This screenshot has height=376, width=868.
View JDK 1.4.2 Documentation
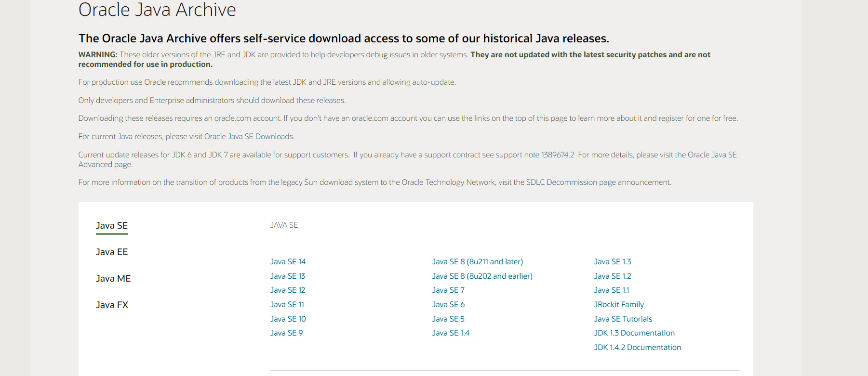(x=637, y=348)
